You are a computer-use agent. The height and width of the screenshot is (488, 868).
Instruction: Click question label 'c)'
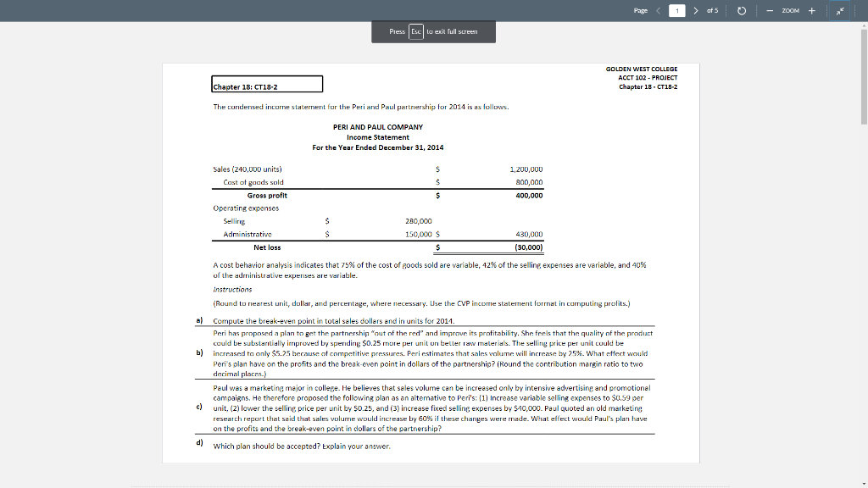point(199,407)
